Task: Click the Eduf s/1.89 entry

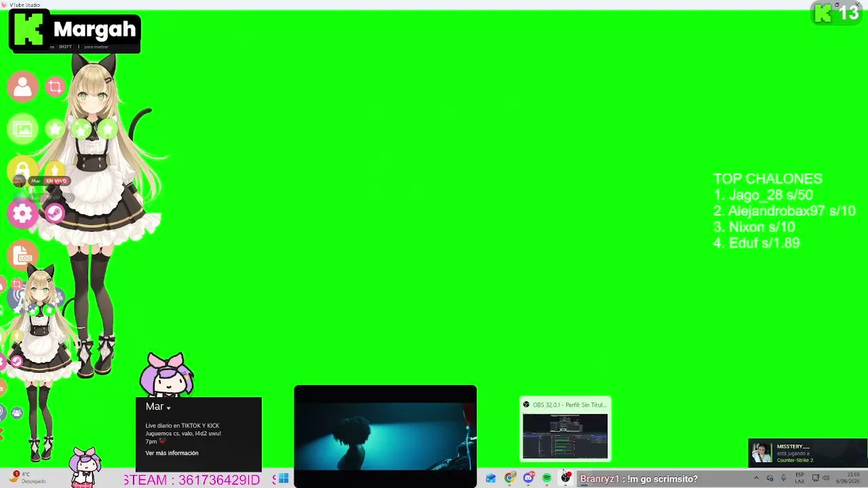Action: (x=756, y=243)
